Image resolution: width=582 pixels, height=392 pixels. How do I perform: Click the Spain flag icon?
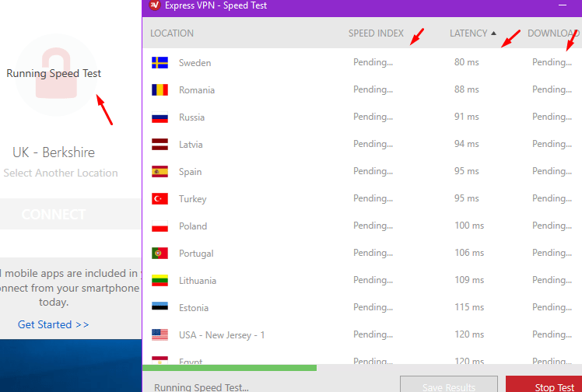point(160,172)
